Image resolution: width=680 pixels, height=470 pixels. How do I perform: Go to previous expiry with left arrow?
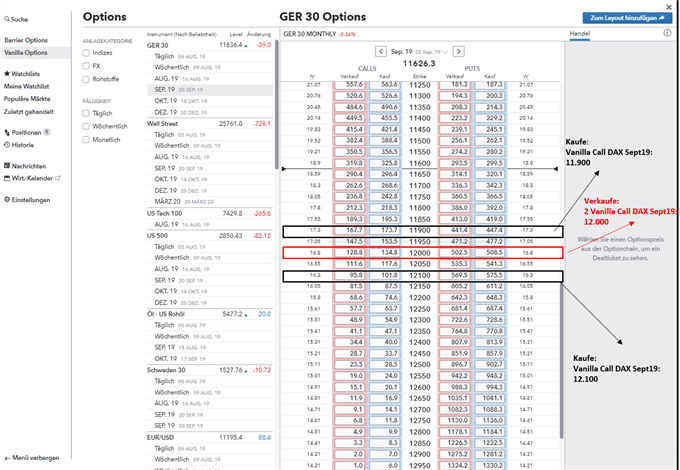coord(381,52)
